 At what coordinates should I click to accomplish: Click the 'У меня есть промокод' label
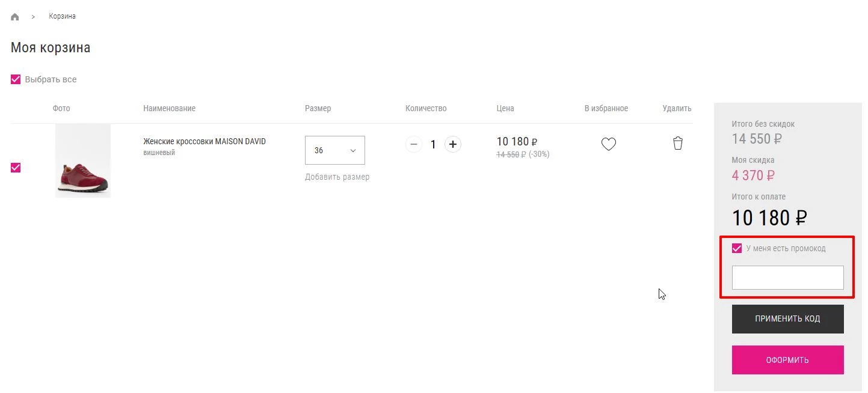pyautogui.click(x=786, y=248)
